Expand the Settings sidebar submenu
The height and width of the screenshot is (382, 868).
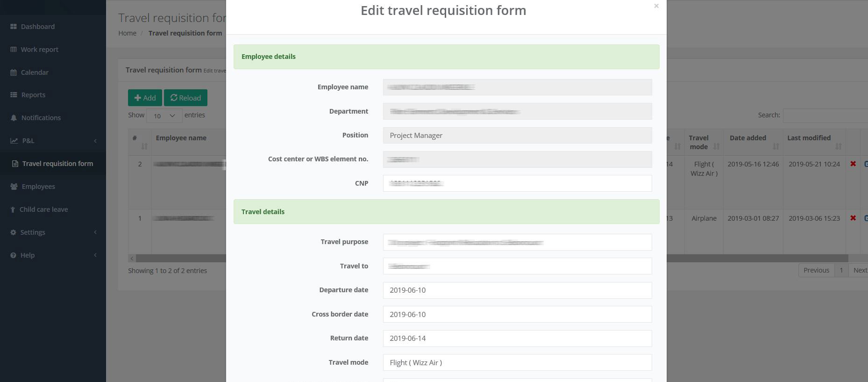tap(95, 232)
